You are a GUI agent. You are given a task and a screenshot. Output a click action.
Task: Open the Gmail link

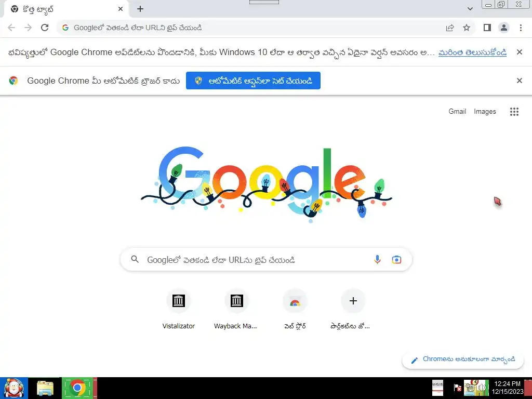457,111
